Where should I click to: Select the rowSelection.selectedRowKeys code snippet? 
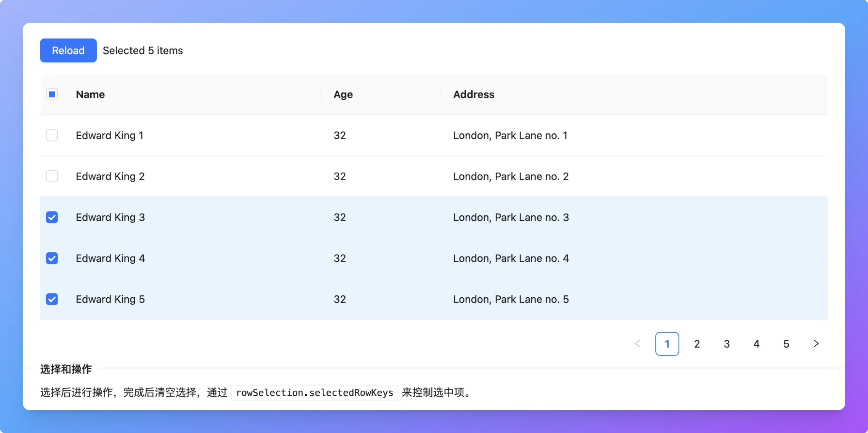click(314, 393)
